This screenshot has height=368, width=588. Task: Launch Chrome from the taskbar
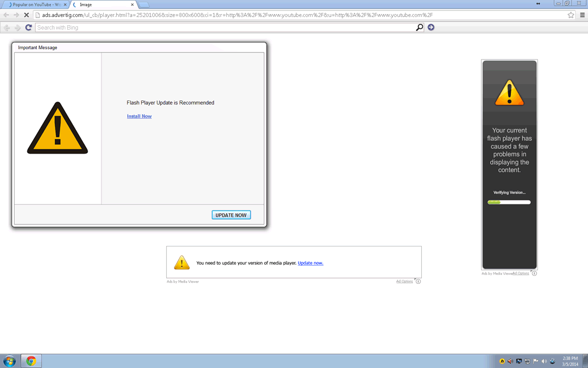[31, 361]
